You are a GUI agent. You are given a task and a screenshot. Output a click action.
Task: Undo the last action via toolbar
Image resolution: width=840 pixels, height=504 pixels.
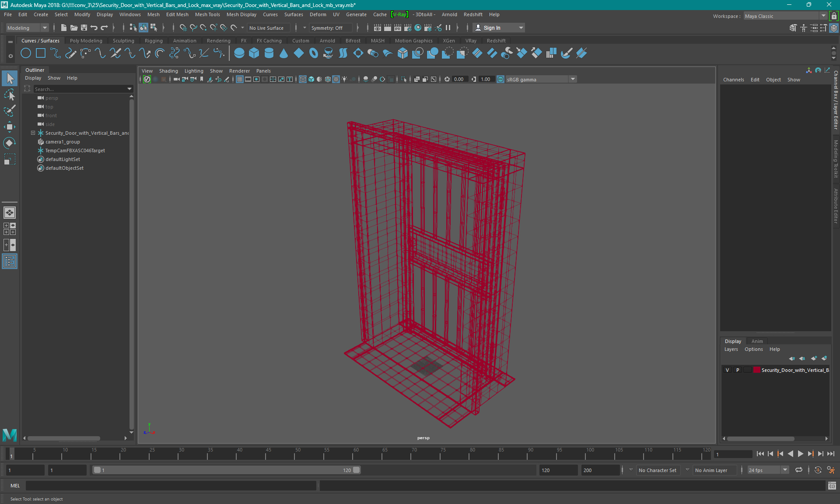(x=94, y=28)
